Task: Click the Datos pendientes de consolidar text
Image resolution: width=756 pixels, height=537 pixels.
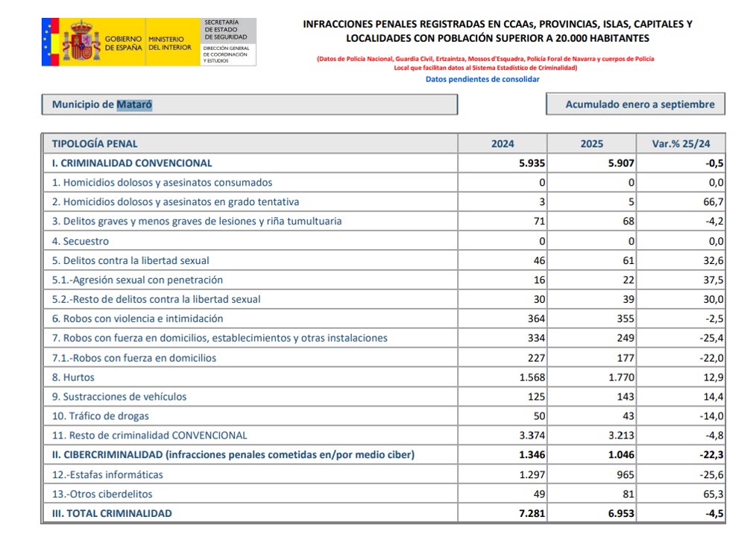Action: point(482,79)
